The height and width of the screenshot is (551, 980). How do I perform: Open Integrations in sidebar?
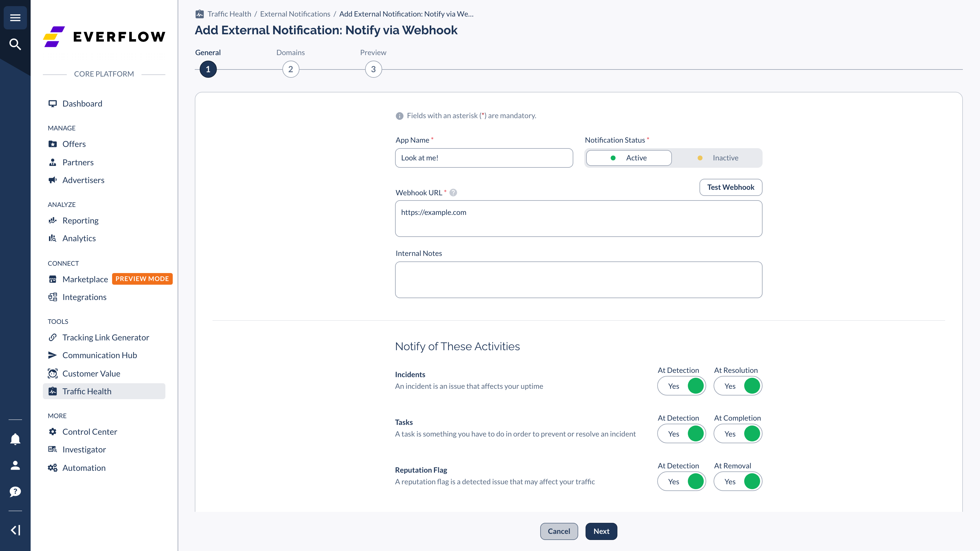84,297
